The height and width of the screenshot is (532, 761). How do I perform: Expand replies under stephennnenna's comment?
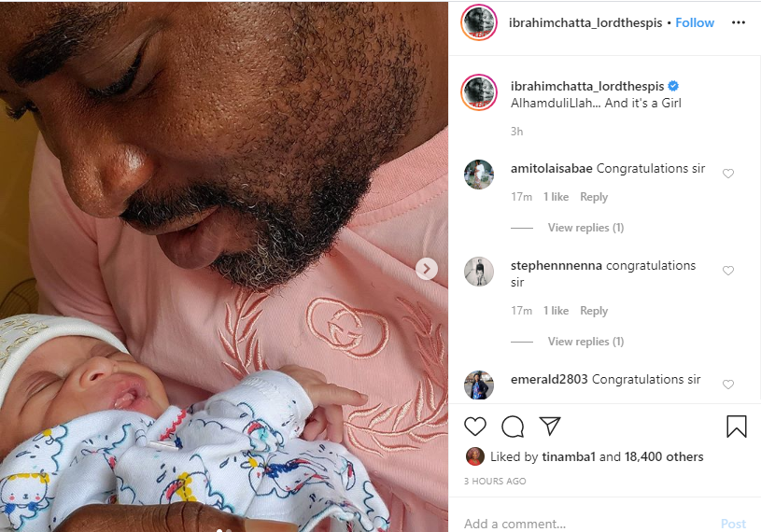(x=585, y=342)
